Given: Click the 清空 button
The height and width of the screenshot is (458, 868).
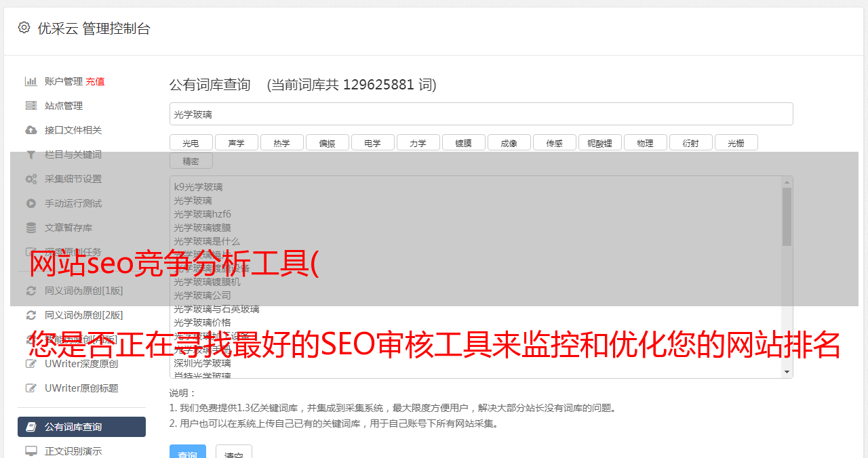Looking at the screenshot, I should click(x=234, y=453).
